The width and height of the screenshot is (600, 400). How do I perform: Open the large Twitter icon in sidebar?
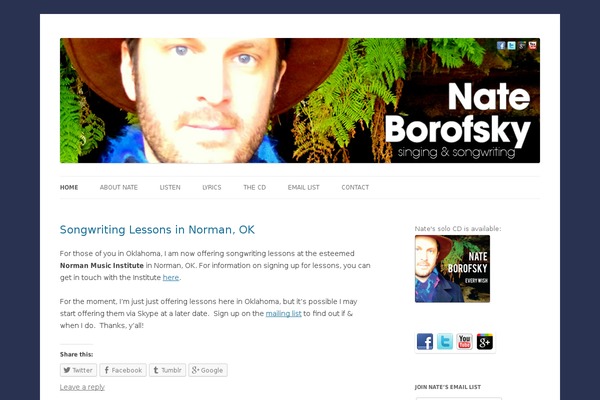(445, 341)
